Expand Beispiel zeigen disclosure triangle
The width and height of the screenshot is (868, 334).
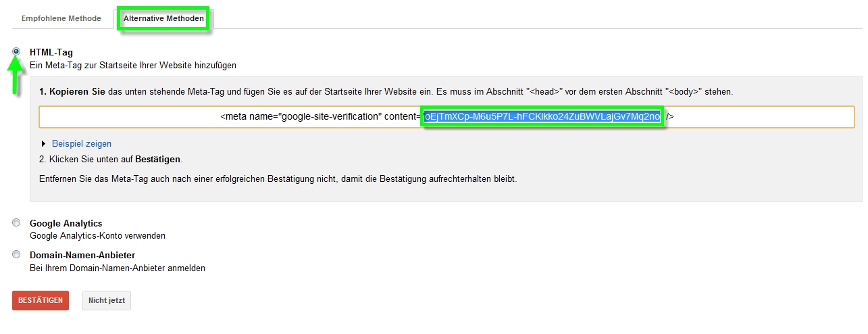coord(45,143)
